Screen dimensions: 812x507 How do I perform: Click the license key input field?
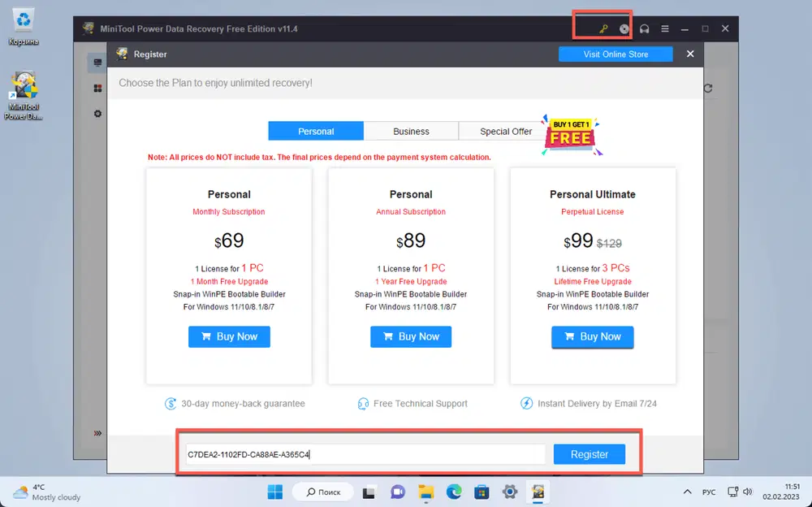361,453
